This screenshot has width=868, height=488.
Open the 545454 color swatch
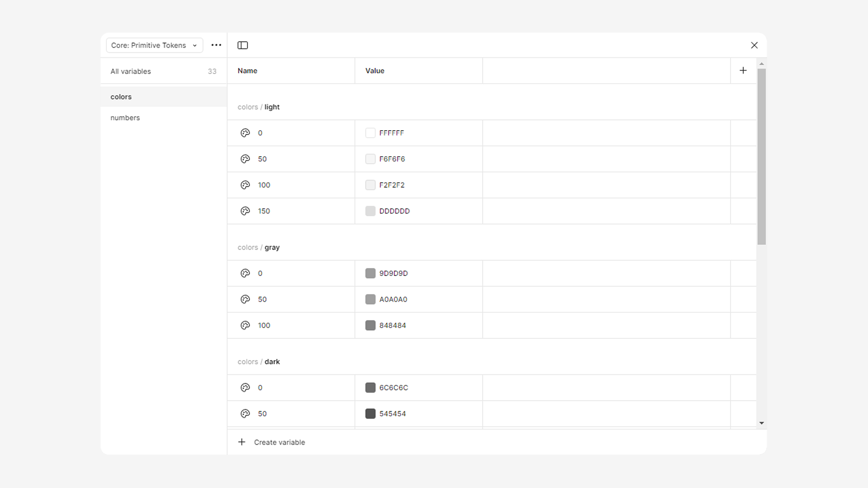[x=371, y=414]
